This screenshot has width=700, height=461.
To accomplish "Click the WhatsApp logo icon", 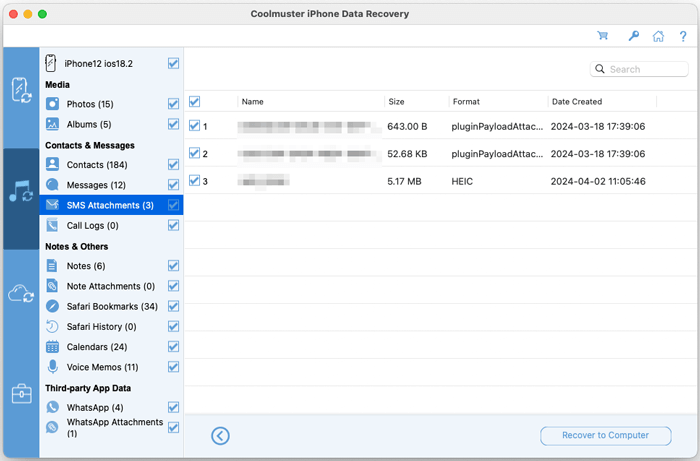I will pyautogui.click(x=52, y=407).
